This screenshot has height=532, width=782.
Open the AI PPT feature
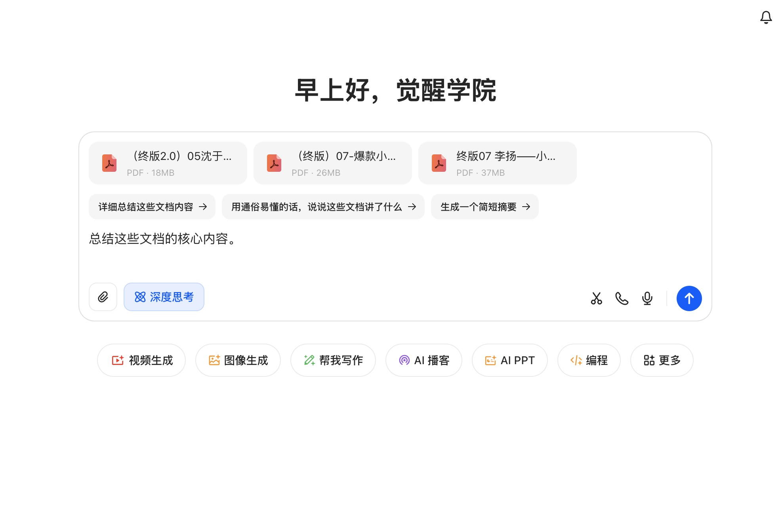[509, 360]
